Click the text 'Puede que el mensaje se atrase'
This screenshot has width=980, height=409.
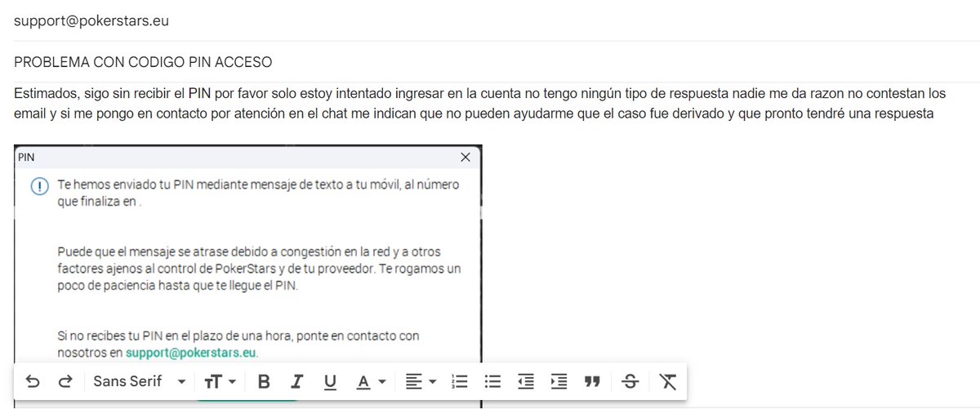click(141, 252)
